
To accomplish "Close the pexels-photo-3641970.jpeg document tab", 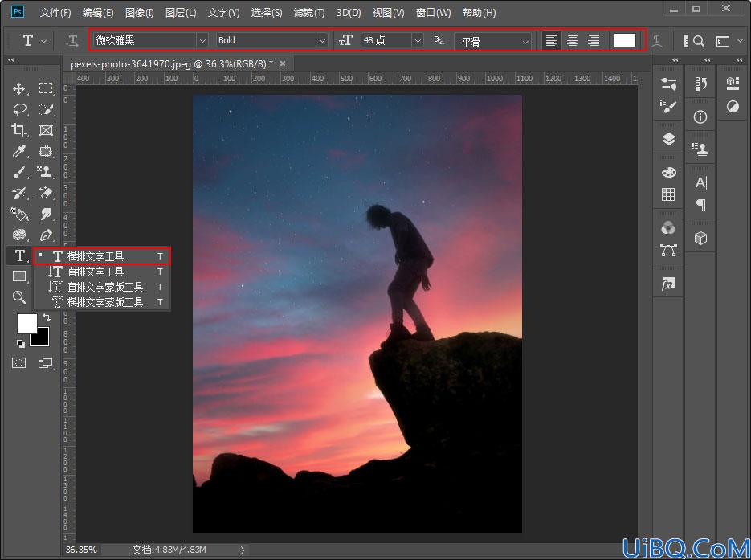I will (283, 63).
